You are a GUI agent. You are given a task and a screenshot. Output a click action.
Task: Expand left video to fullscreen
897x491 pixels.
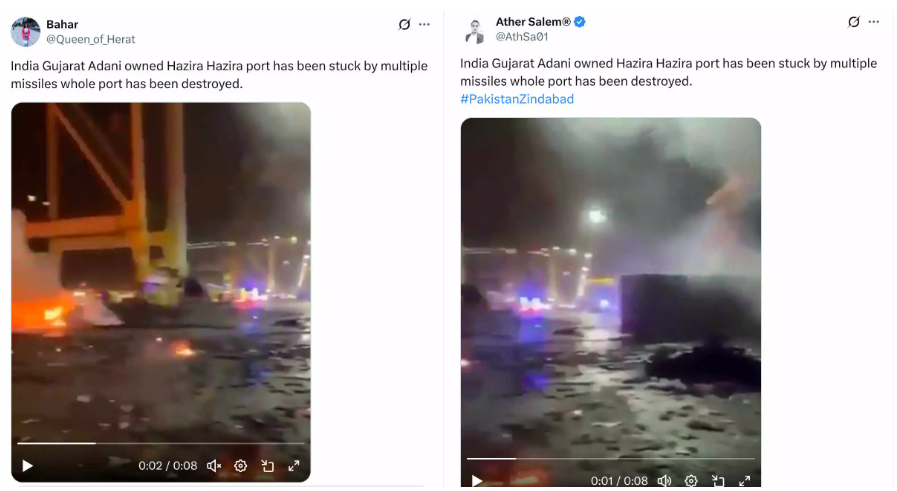tap(293, 466)
